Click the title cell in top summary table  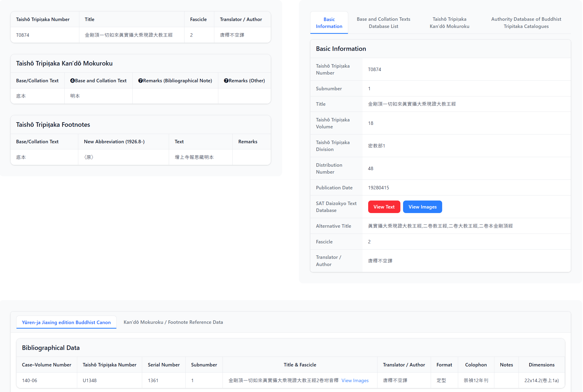click(129, 35)
